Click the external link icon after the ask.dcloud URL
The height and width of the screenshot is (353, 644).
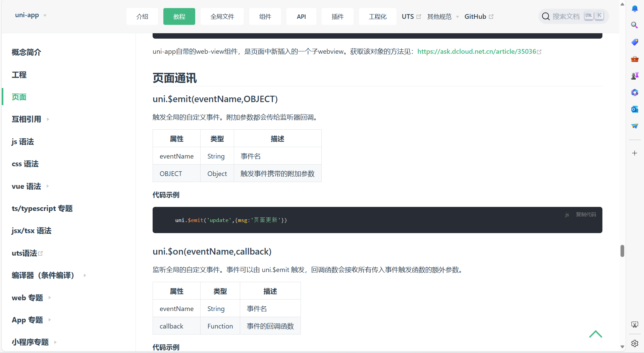point(539,52)
